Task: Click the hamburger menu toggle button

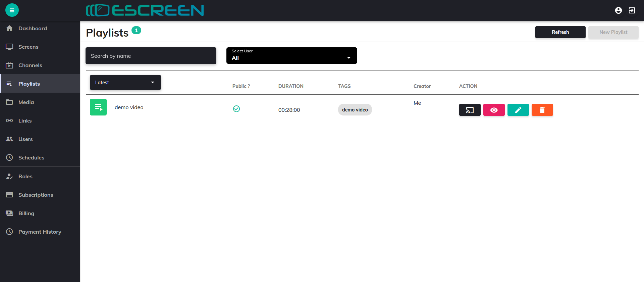Action: click(x=12, y=10)
